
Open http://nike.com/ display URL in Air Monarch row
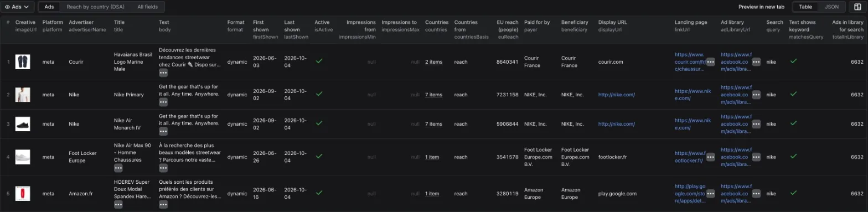[x=616, y=124]
